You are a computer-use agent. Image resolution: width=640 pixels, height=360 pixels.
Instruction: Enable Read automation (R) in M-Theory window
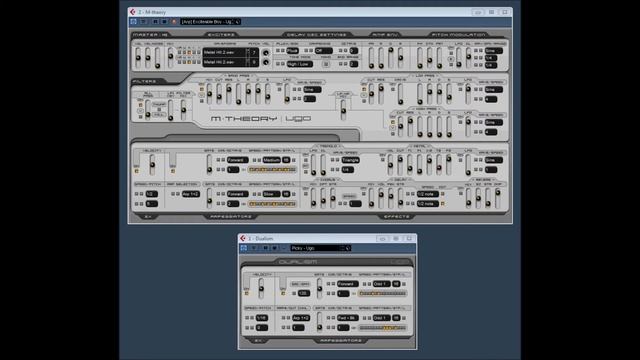coord(155,22)
